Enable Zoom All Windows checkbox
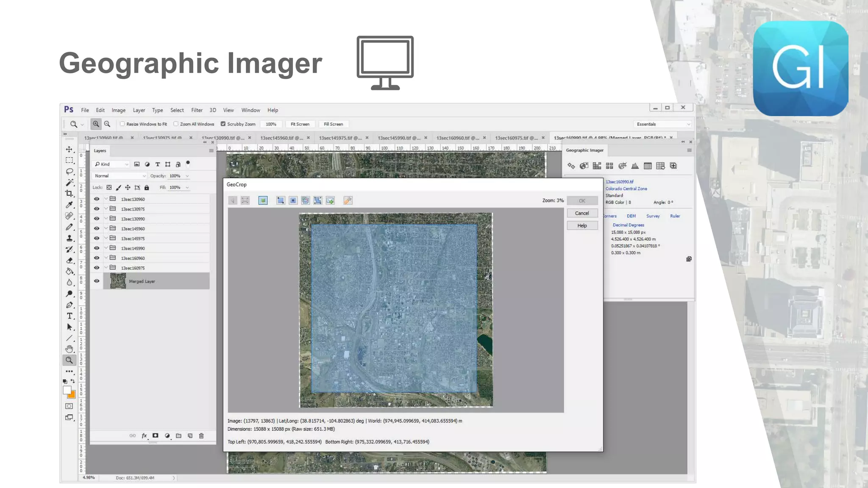 point(176,124)
